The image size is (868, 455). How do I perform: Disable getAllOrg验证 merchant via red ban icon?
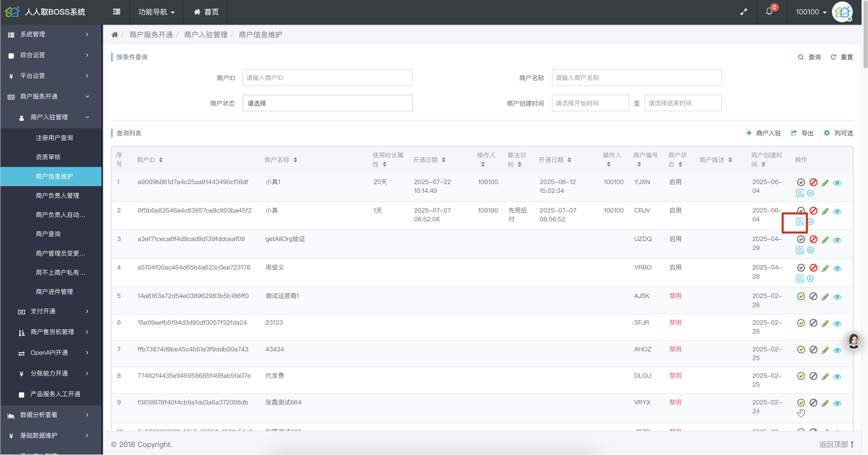coord(813,239)
